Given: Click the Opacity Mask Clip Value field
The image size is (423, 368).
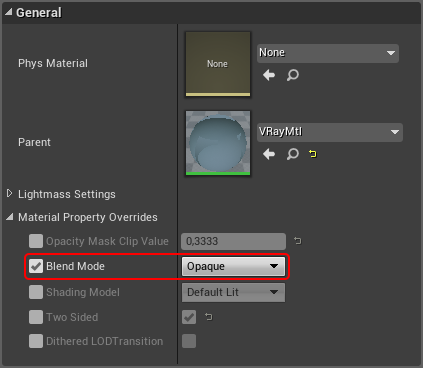Looking at the screenshot, I should (233, 241).
